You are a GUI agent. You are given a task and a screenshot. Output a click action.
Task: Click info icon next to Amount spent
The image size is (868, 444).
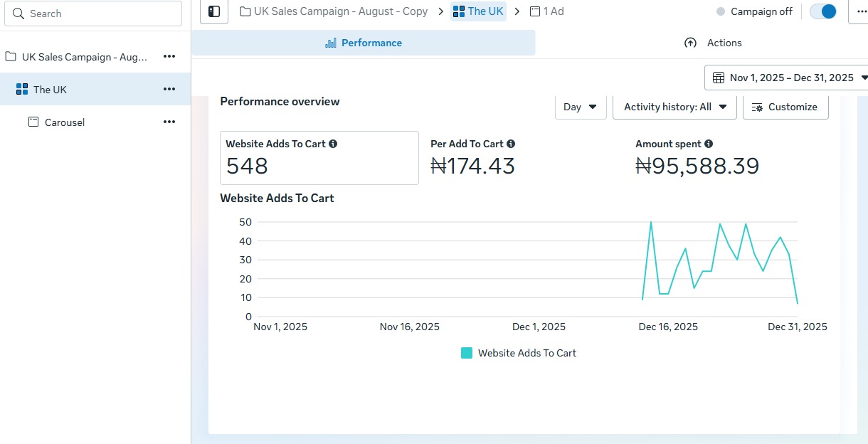pyautogui.click(x=709, y=144)
